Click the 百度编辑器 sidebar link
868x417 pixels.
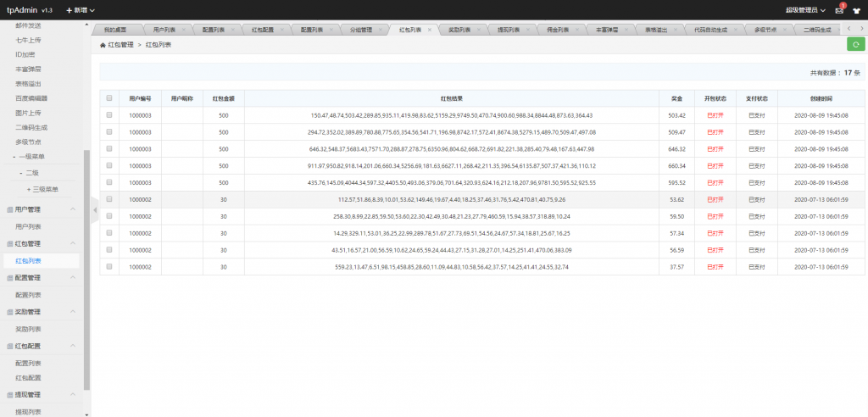pyautogui.click(x=31, y=98)
